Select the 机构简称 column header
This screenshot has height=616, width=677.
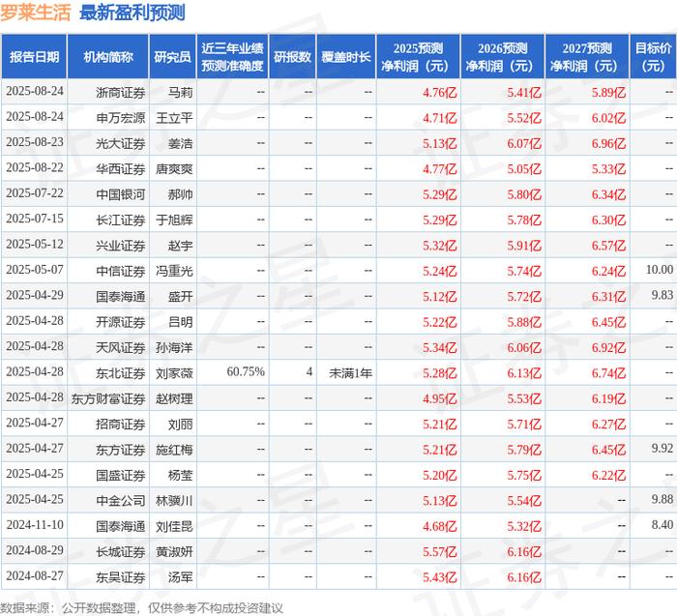pos(108,57)
